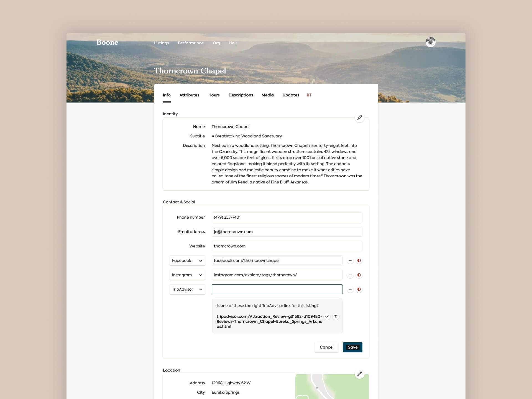Open the Instagram social type dropdown
Screen dimensions: 532x399
click(x=187, y=275)
